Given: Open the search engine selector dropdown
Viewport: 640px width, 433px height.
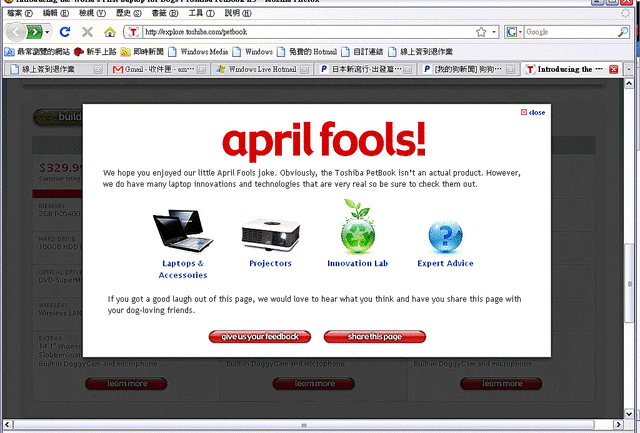Looking at the screenshot, I should (514, 32).
